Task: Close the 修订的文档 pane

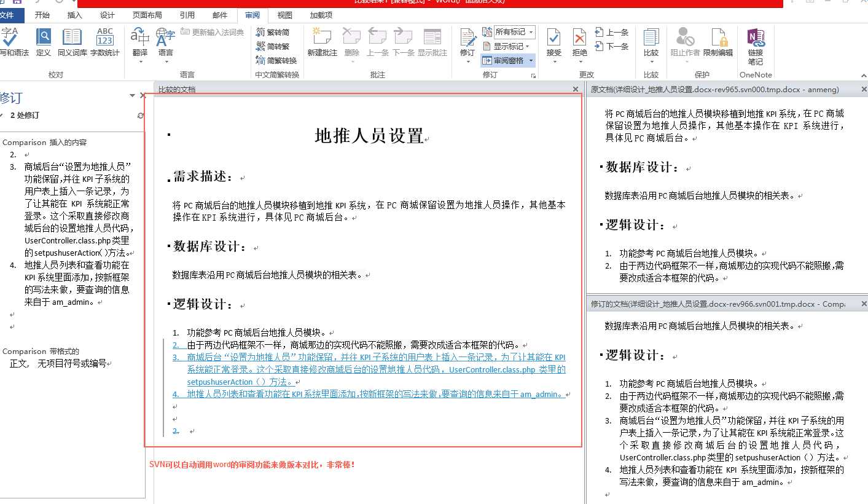Action: [864, 304]
